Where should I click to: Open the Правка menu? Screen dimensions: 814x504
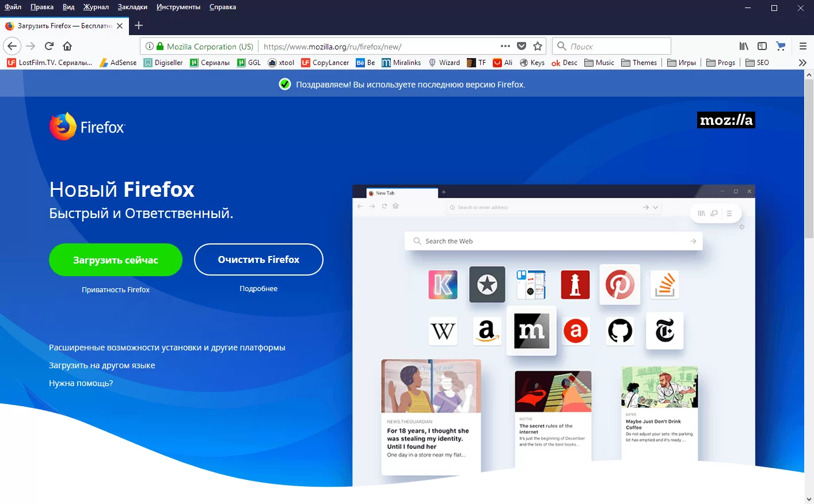point(42,7)
